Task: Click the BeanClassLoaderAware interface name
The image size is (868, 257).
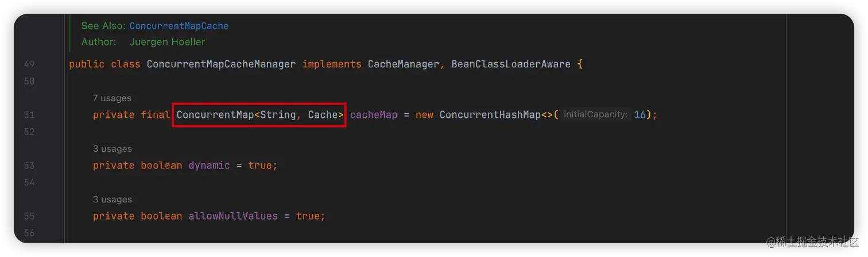Action: [511, 64]
